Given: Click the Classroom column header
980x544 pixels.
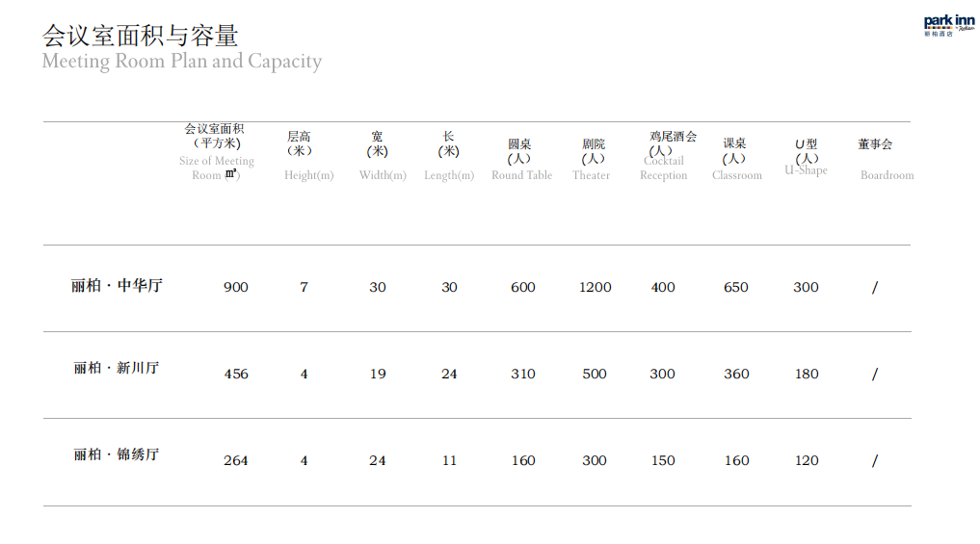Looking at the screenshot, I should click(737, 175).
